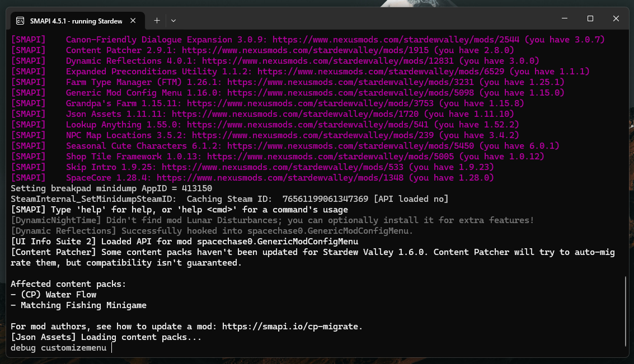Click '(you have 1.52.2)' Lookup Anything version
This screenshot has height=364, width=634.
pyautogui.click(x=476, y=125)
